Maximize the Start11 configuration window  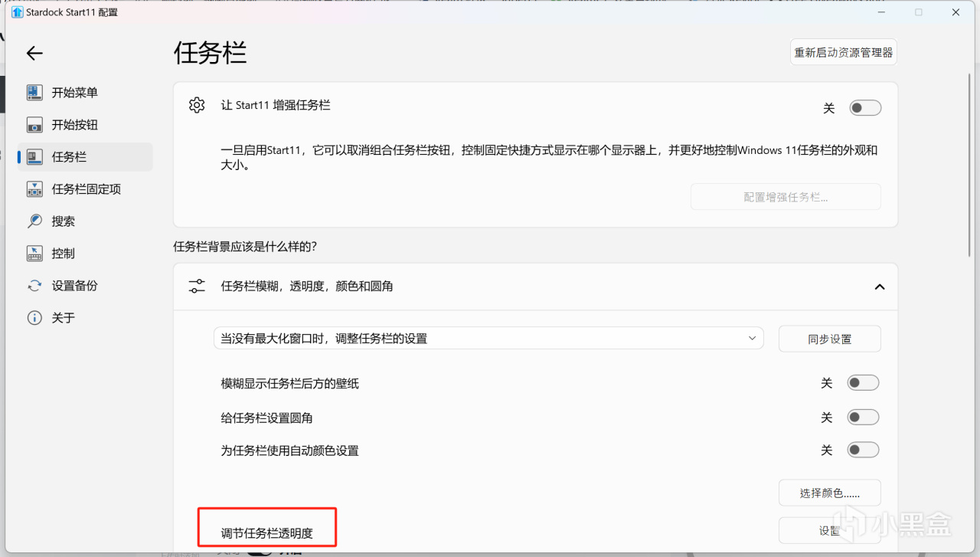pos(919,12)
